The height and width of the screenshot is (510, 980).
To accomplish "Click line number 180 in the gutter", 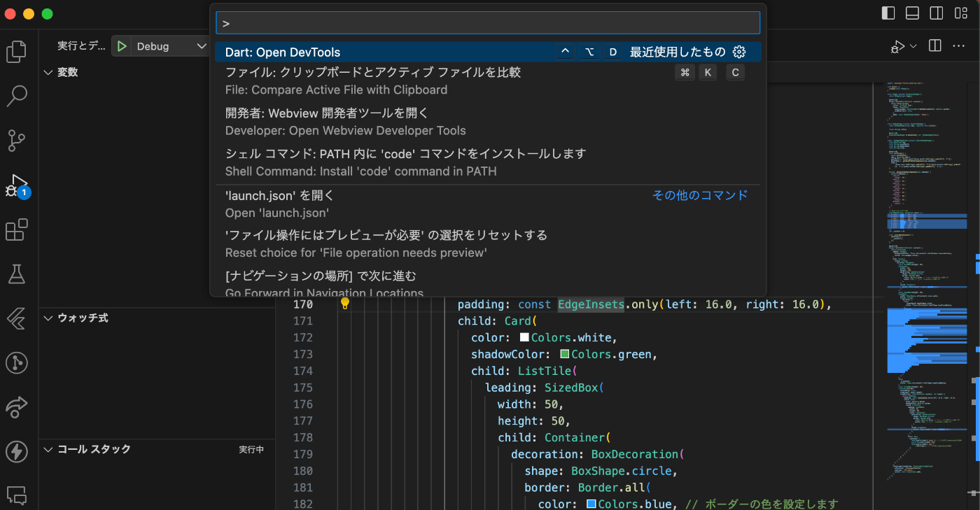I will (303, 471).
